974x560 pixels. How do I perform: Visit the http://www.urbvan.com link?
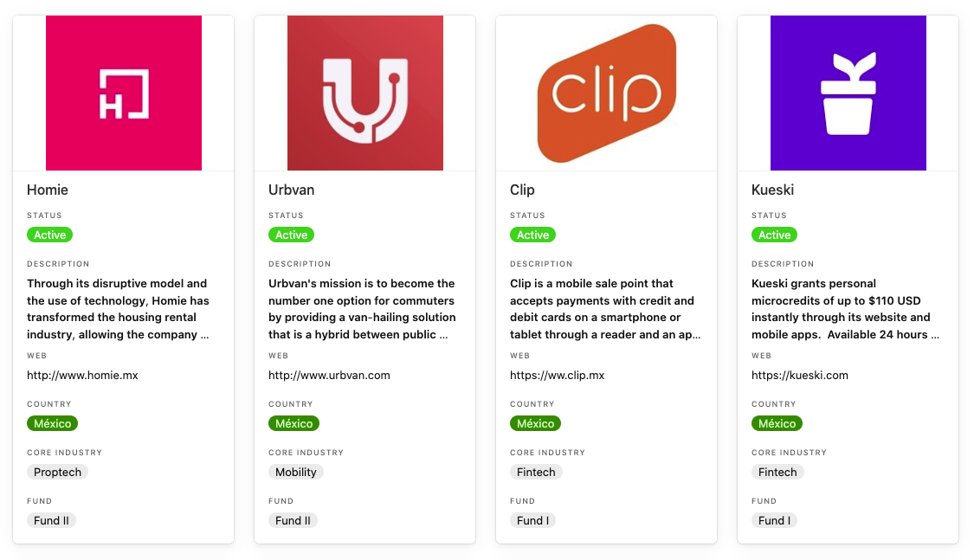click(329, 375)
